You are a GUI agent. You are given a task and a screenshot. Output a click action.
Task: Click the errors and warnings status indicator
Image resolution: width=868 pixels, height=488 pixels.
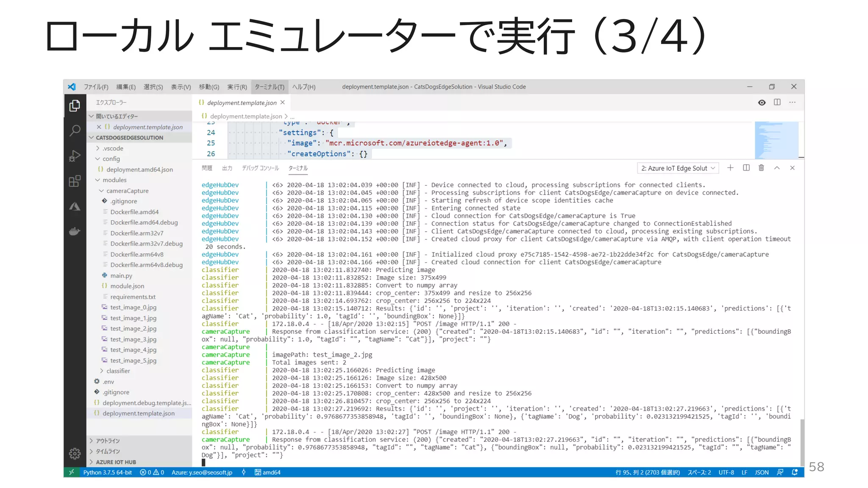tap(152, 472)
